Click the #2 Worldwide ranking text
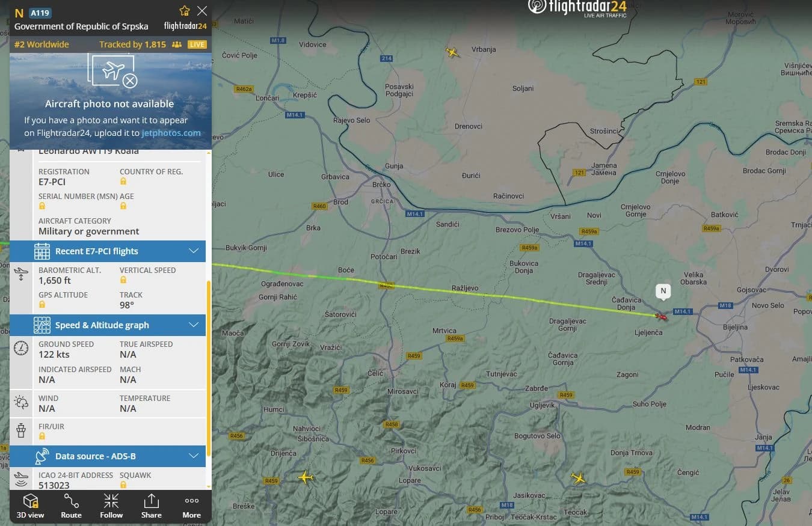The image size is (812, 526). tap(42, 44)
